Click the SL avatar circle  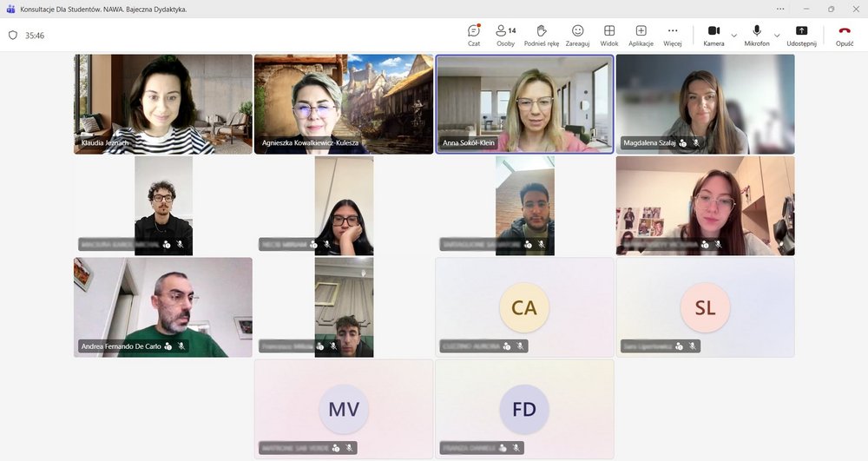click(x=705, y=307)
